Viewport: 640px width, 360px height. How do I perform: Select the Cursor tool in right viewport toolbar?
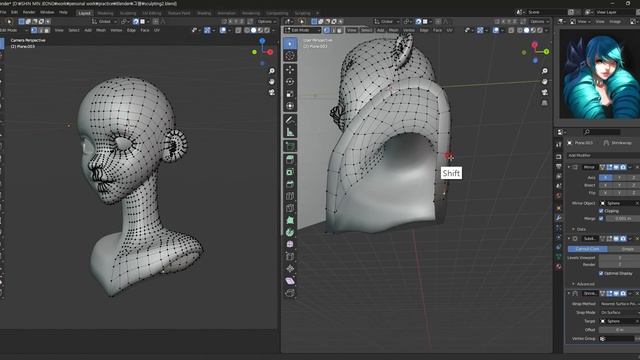point(290,56)
